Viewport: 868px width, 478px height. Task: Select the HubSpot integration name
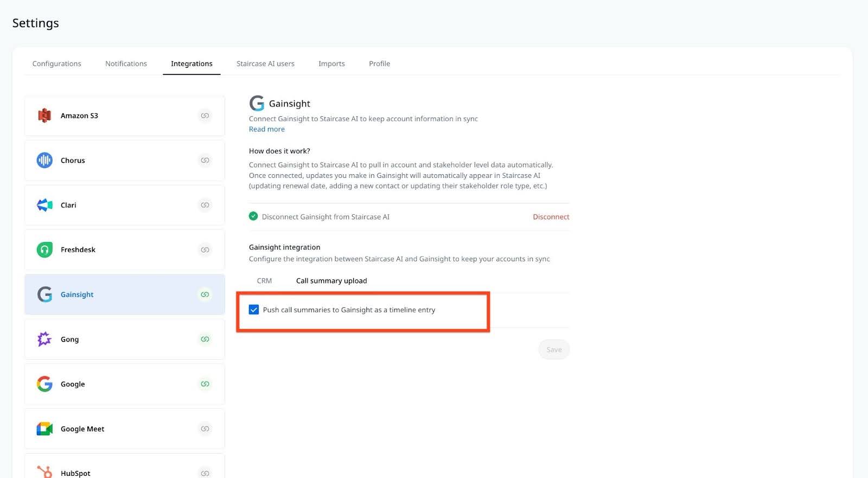click(75, 473)
